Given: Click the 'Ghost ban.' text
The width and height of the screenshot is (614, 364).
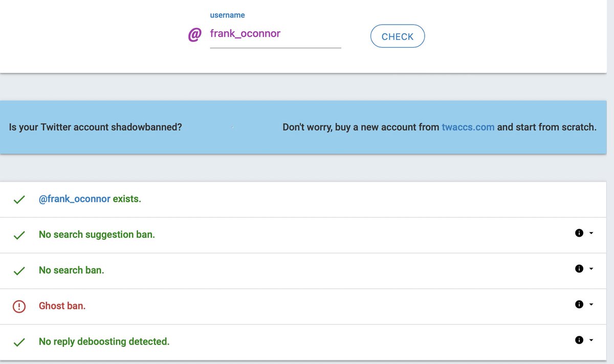Looking at the screenshot, I should click(x=62, y=306).
